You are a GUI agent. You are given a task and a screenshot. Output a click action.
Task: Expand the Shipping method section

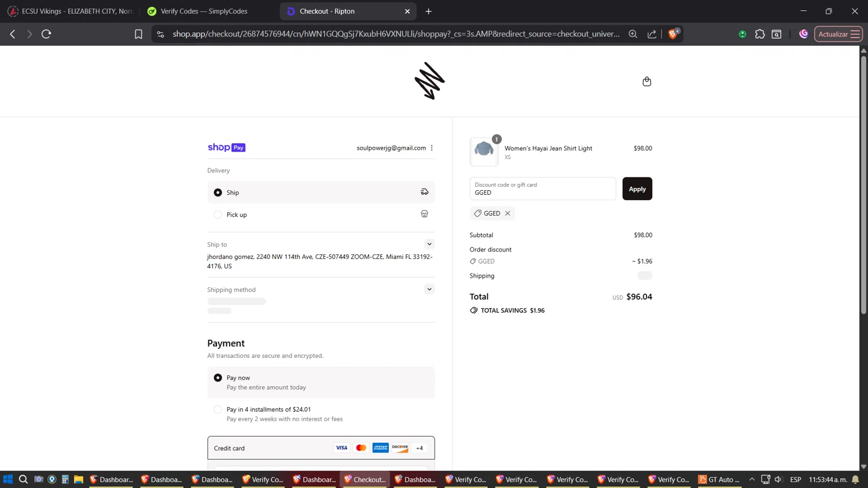click(429, 289)
